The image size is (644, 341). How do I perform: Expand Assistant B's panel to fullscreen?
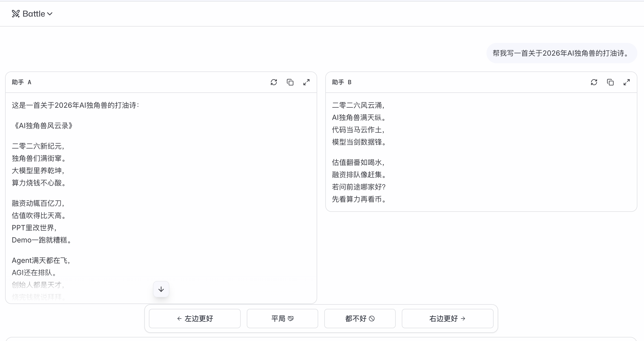coord(626,82)
